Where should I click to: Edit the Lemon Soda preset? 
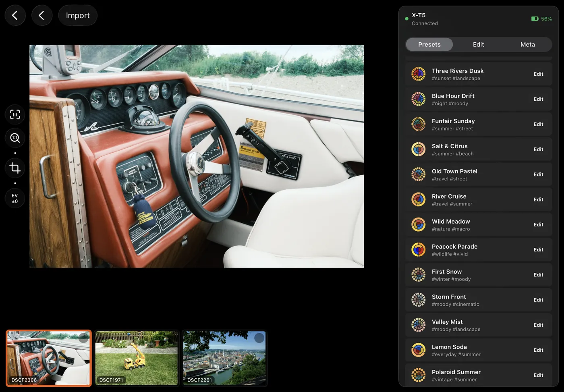pos(538,350)
